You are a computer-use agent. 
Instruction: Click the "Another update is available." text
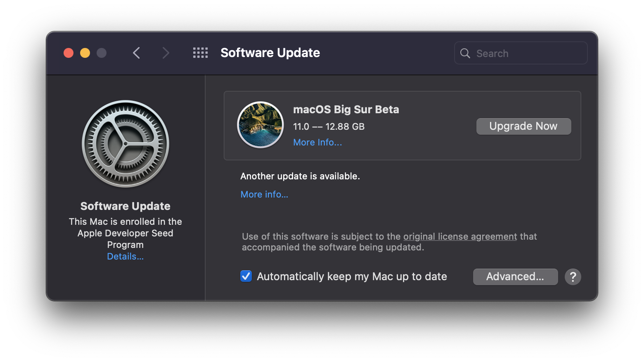(x=300, y=176)
